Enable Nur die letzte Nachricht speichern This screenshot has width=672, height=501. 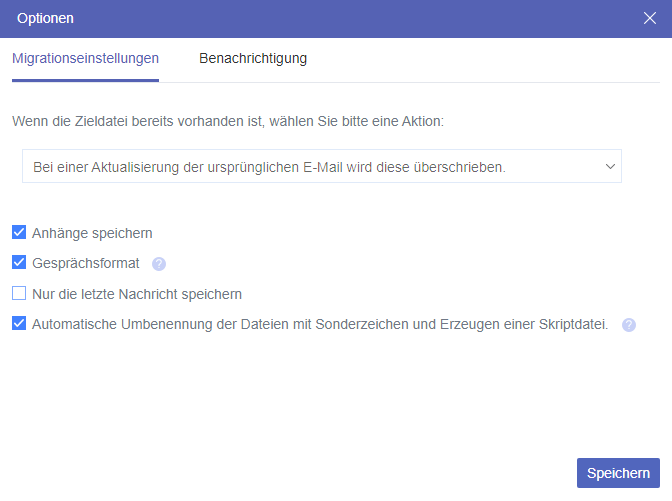pos(19,294)
